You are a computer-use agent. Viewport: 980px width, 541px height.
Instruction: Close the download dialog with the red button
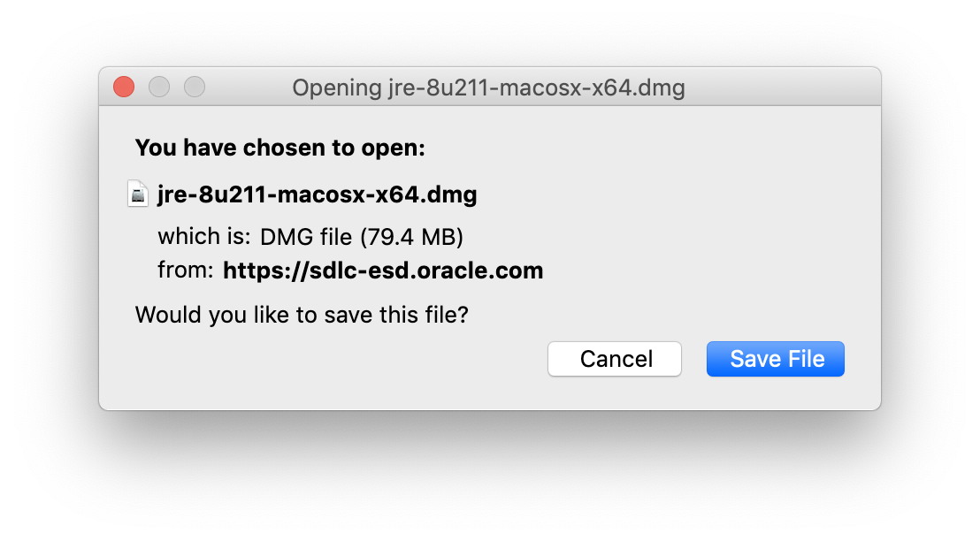[124, 87]
